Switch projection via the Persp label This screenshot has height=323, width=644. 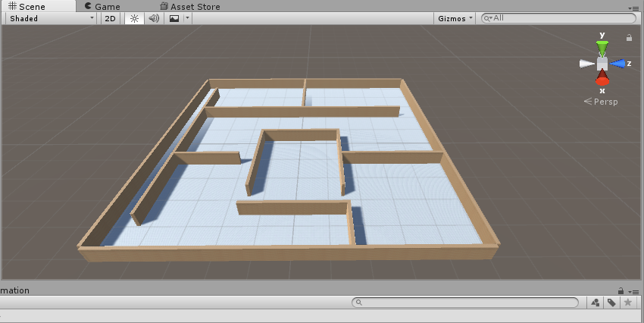coord(601,102)
